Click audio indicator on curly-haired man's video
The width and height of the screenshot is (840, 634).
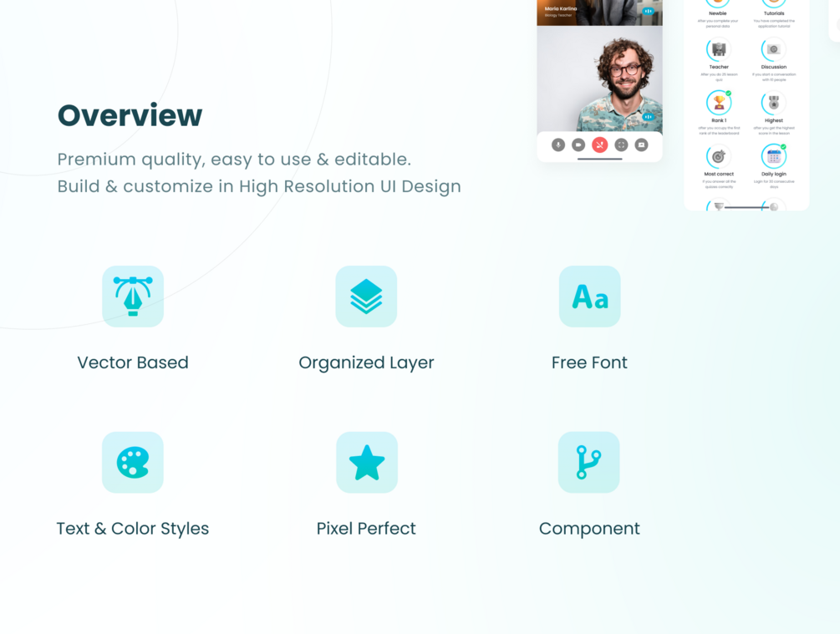coord(649,117)
